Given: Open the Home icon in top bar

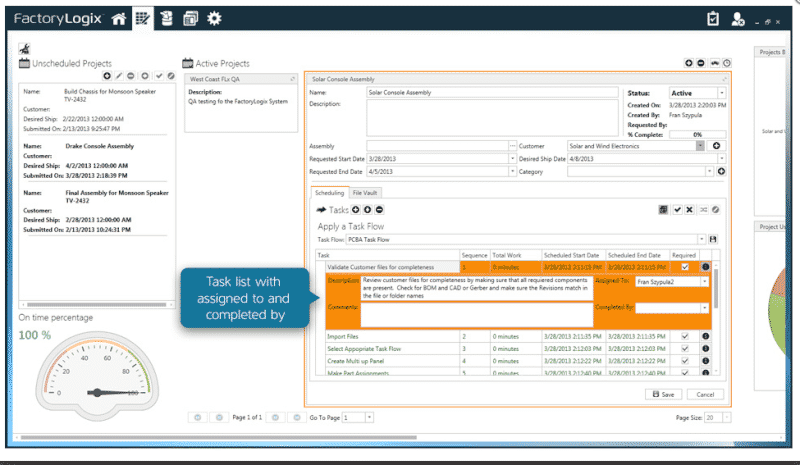Looking at the screenshot, I should [x=120, y=18].
